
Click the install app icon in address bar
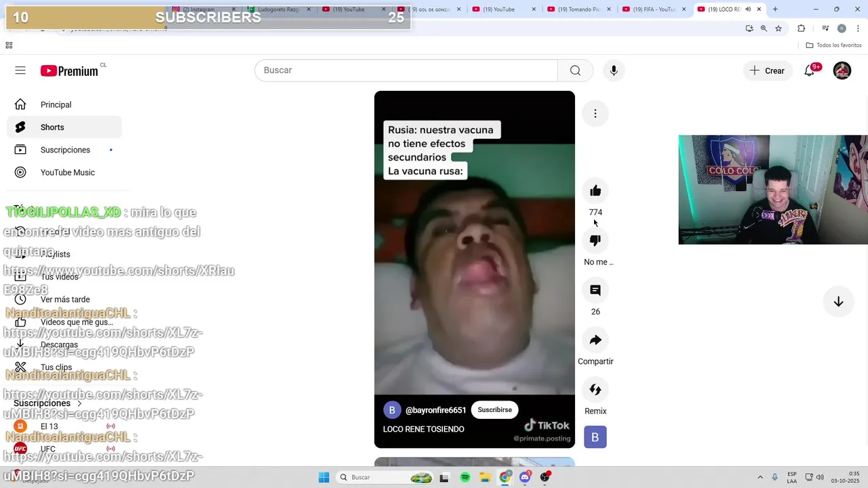[749, 28]
